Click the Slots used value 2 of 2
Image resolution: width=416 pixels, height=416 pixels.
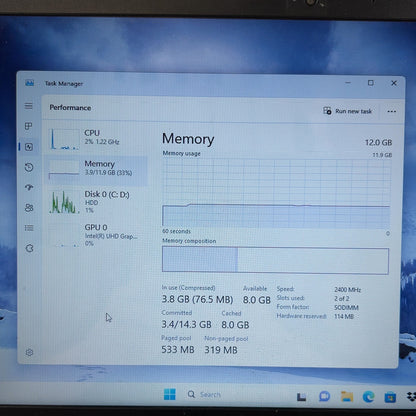[342, 299]
